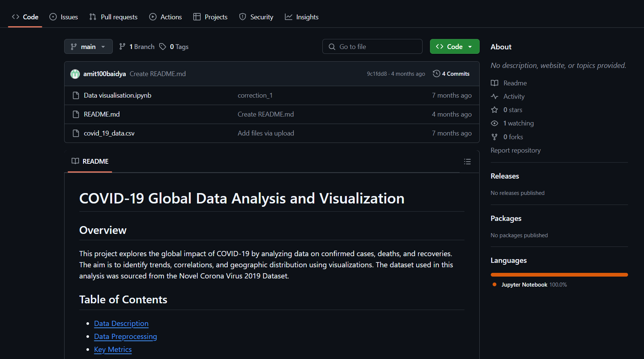This screenshot has width=644, height=359.
Task: Open the Projects tab
Action: 210,17
